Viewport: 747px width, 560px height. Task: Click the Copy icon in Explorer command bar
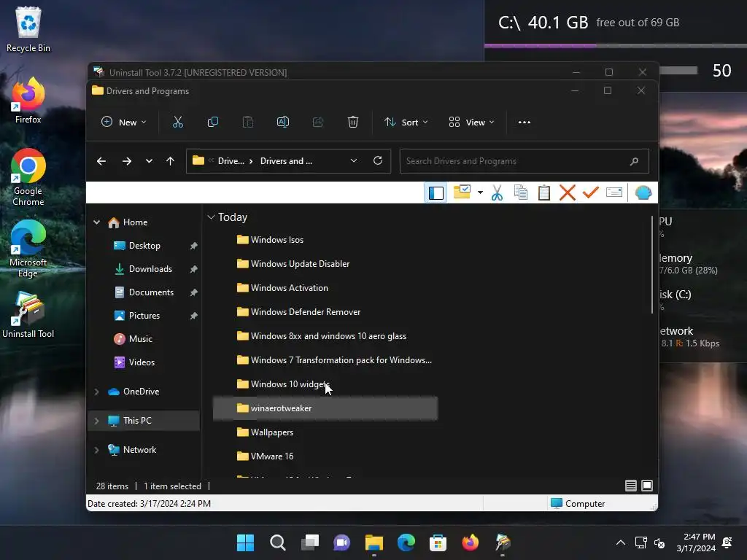(x=213, y=122)
